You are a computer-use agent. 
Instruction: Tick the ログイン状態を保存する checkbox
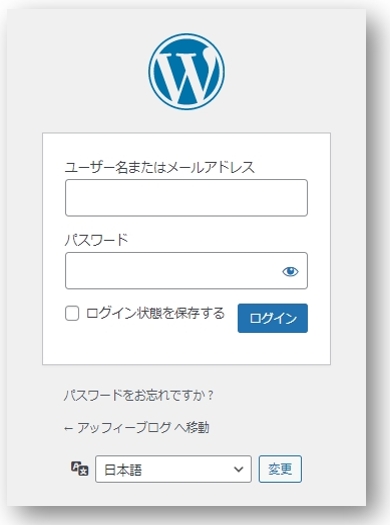(72, 314)
